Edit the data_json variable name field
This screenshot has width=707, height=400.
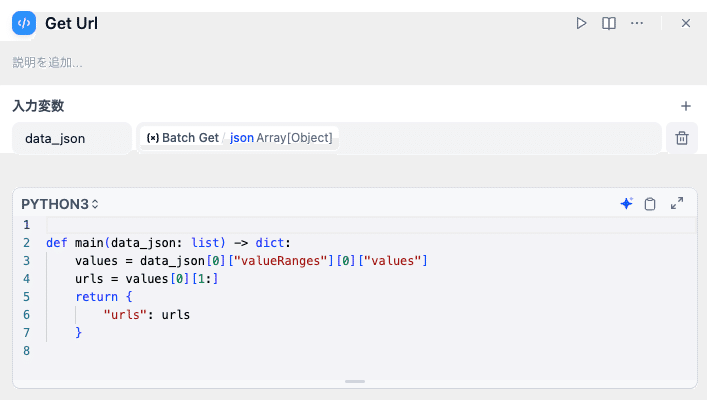[71, 138]
